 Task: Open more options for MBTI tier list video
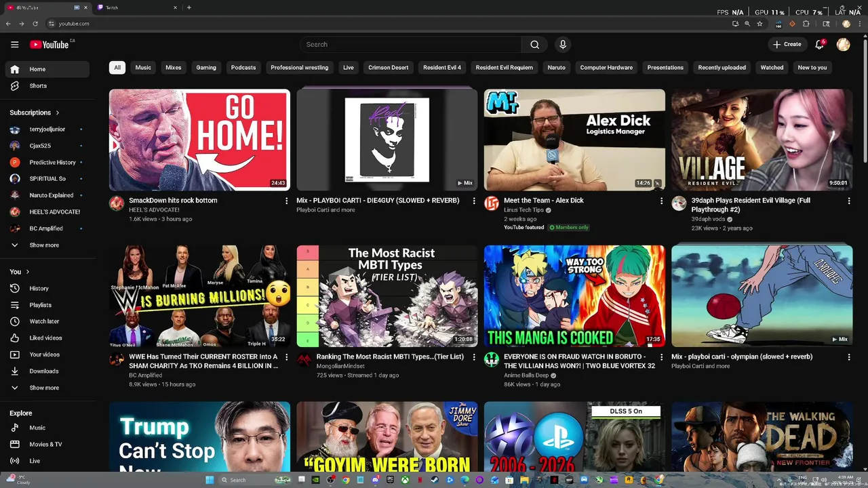[x=473, y=357]
